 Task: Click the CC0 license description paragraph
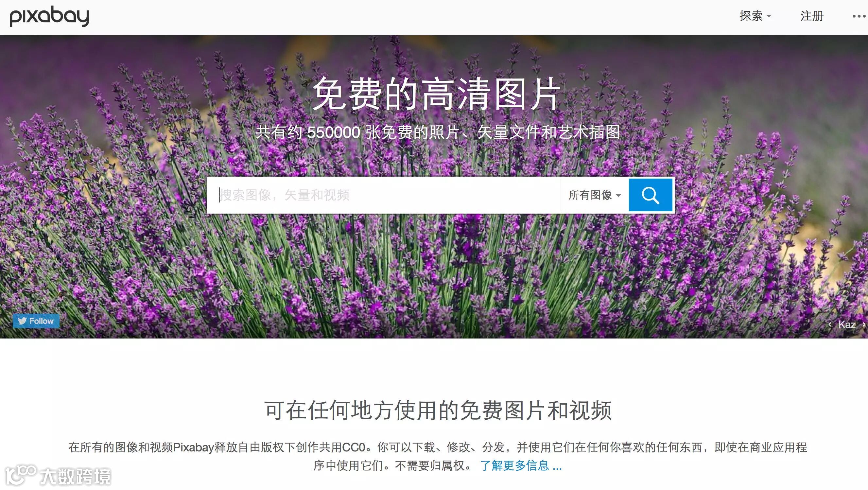438,447
